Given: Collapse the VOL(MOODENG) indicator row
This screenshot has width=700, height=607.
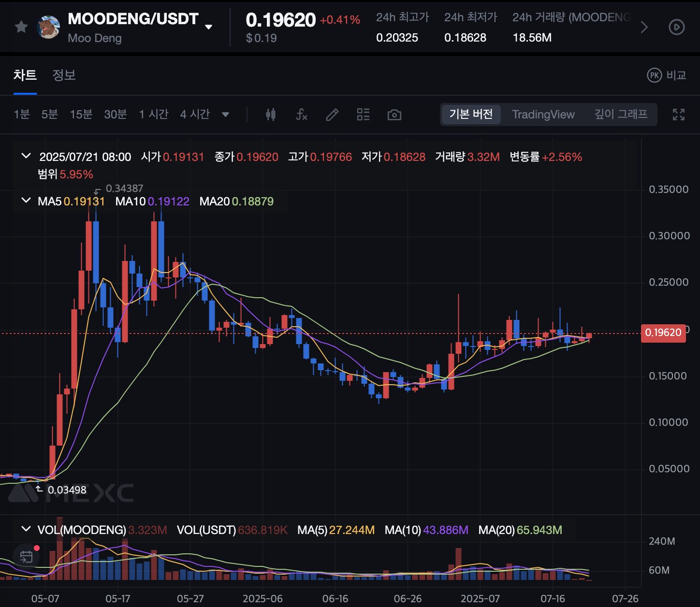Looking at the screenshot, I should point(26,530).
